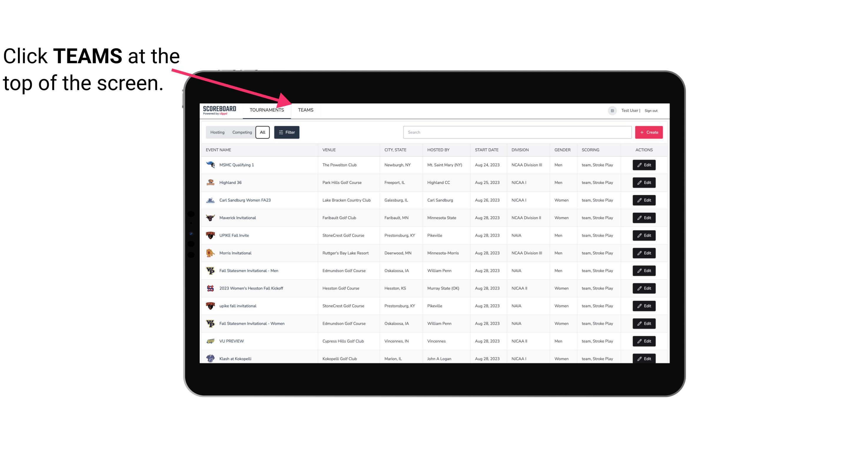The width and height of the screenshot is (868, 467).
Task: Click the Sign out link
Action: point(651,110)
